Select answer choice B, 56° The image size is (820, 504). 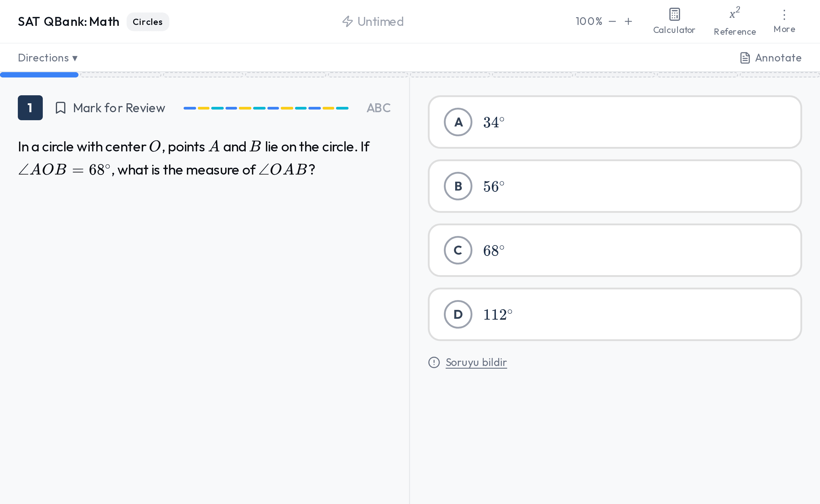614,186
